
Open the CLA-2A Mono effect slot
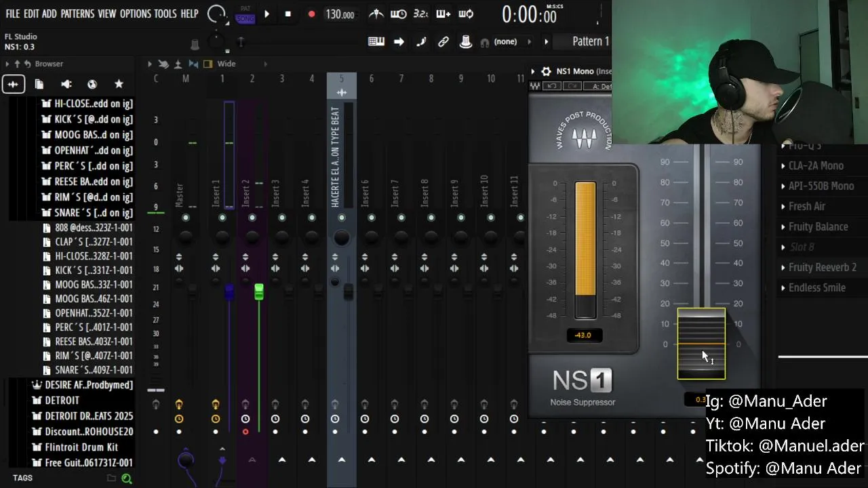(816, 165)
